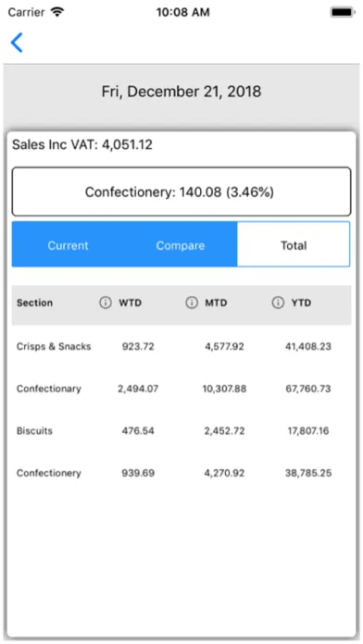Select the Confectionery section row
This screenshot has width=363, height=644.
[x=181, y=473]
